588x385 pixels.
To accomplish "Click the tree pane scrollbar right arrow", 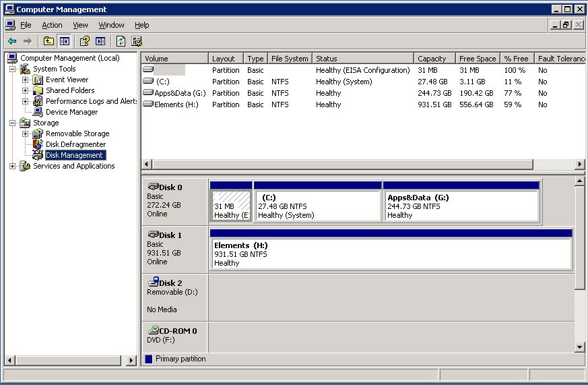I will click(x=131, y=360).
